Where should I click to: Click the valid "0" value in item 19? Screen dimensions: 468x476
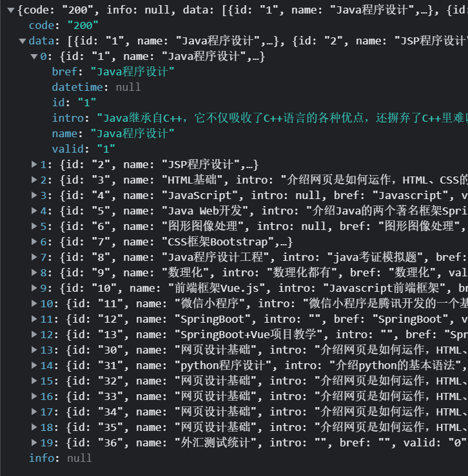pyautogui.click(x=458, y=443)
